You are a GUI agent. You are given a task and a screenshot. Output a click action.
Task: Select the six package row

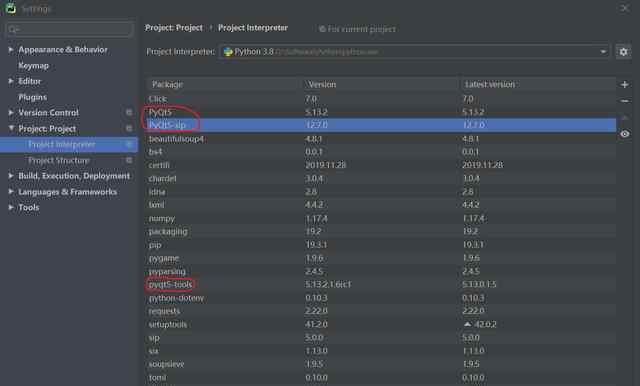(x=381, y=351)
